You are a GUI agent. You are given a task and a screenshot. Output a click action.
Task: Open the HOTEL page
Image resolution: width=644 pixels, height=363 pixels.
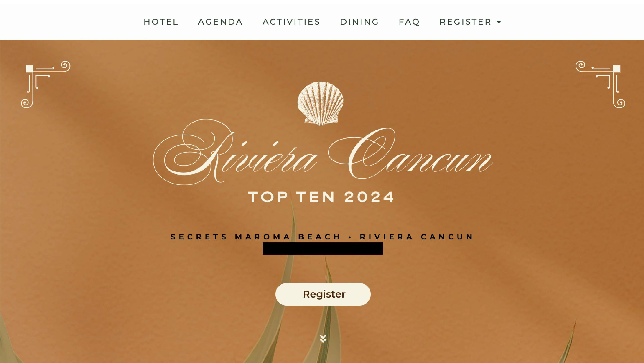click(x=161, y=22)
